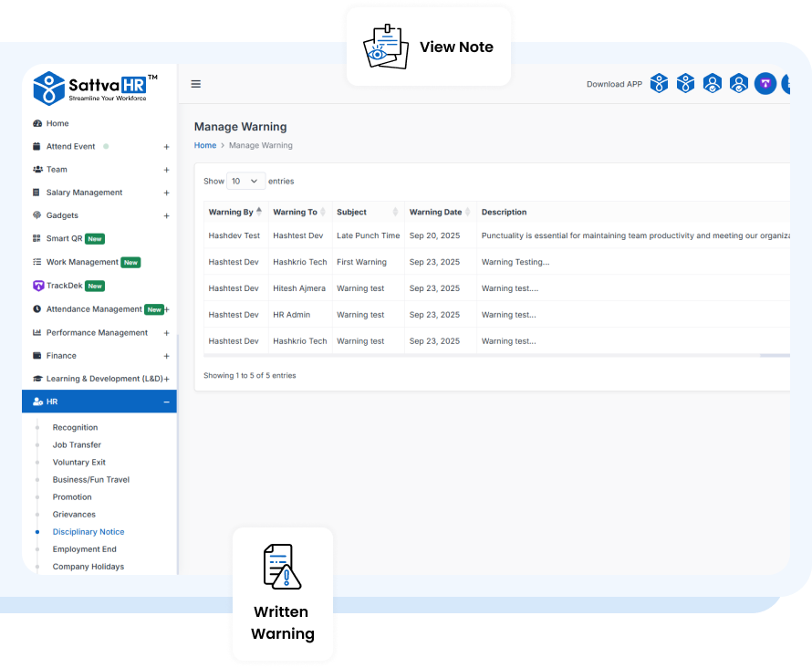
Task: Select Disciplinary Notice submenu item
Action: click(88, 532)
